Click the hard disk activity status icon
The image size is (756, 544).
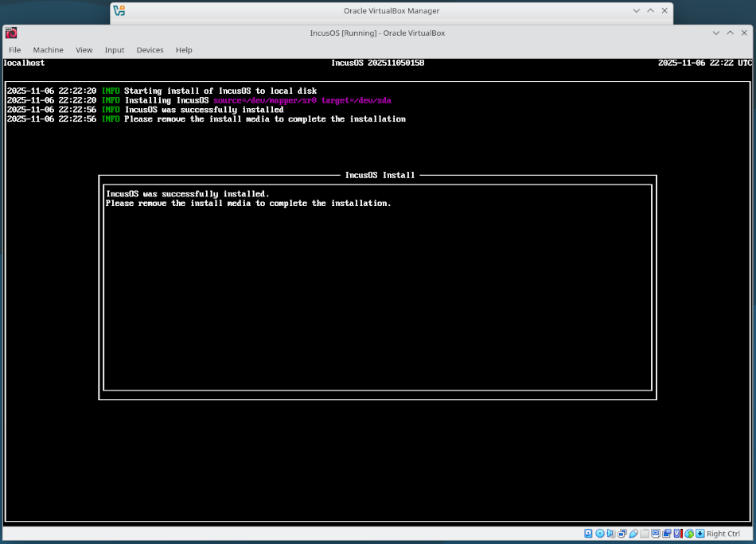coord(588,533)
